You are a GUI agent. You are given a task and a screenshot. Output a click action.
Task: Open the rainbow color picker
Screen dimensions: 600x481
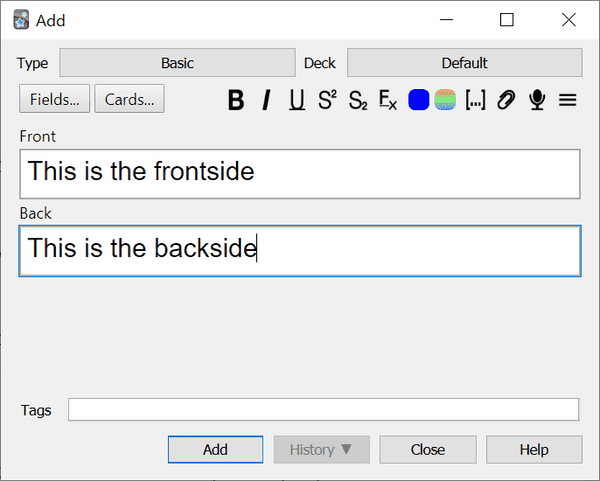point(445,100)
